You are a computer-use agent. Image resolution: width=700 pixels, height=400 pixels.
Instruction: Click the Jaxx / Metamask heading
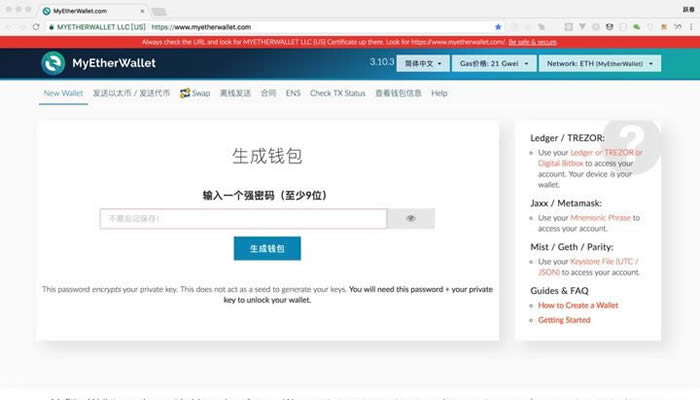click(x=566, y=203)
